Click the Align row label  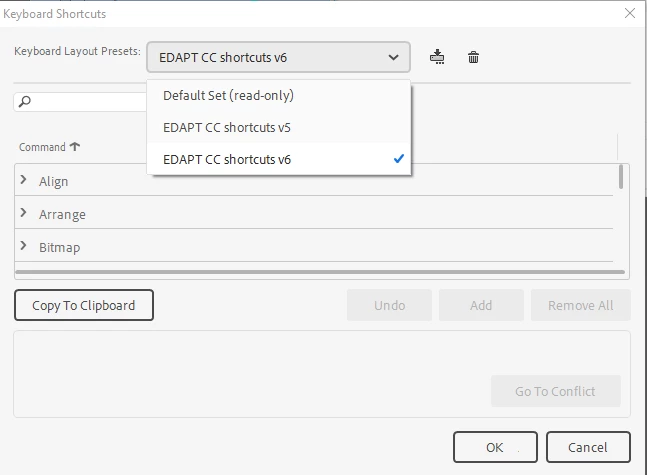point(54,182)
